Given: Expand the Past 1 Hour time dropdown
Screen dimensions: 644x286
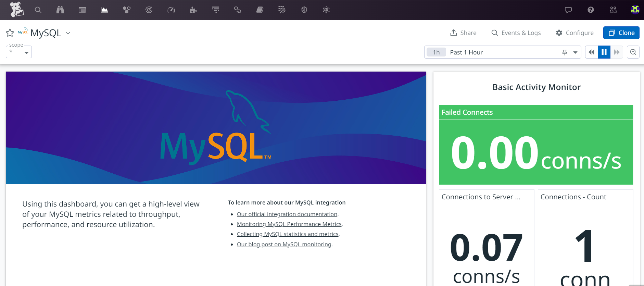Looking at the screenshot, I should pos(576,52).
